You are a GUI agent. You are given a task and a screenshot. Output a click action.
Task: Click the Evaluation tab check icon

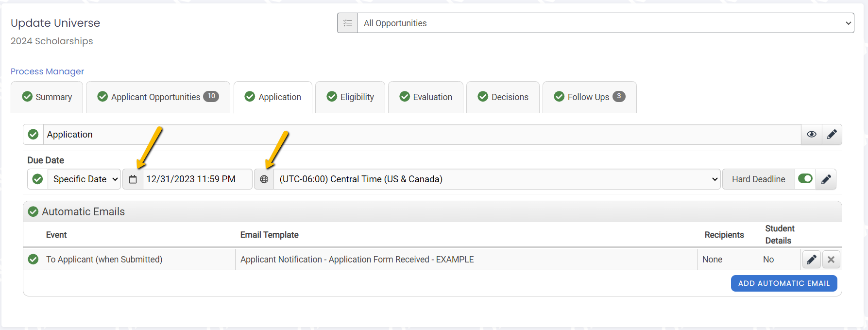(x=405, y=96)
